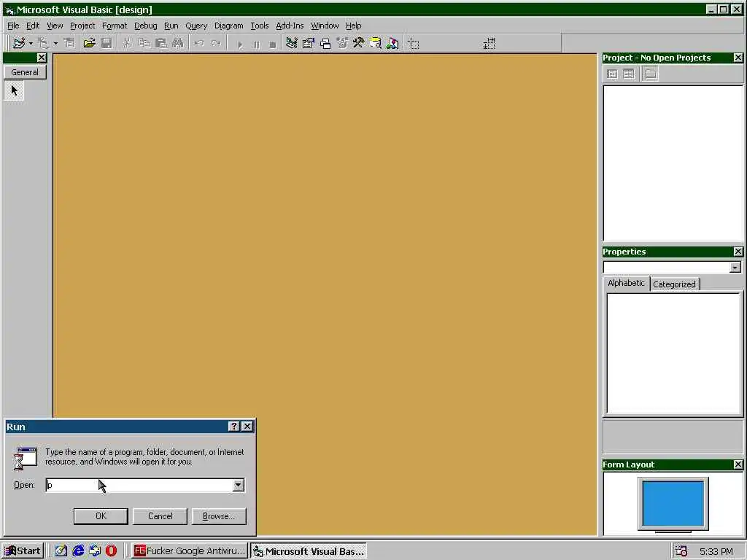747x560 pixels.
Task: Open the Query menu
Action: 196,26
